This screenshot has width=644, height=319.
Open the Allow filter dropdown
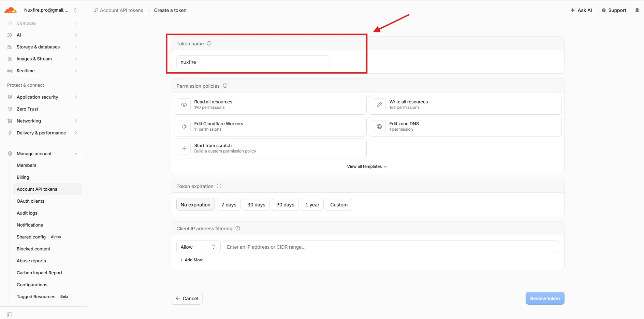[x=198, y=247]
